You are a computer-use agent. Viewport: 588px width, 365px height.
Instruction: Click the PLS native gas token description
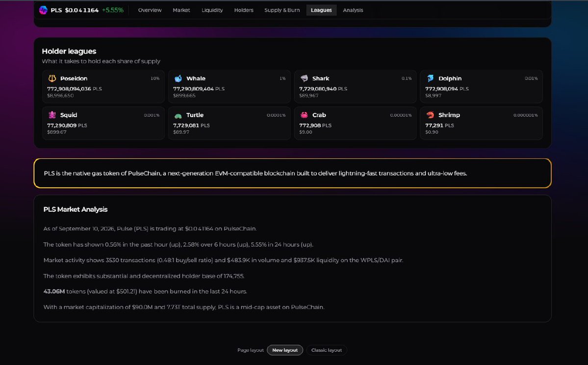click(256, 173)
